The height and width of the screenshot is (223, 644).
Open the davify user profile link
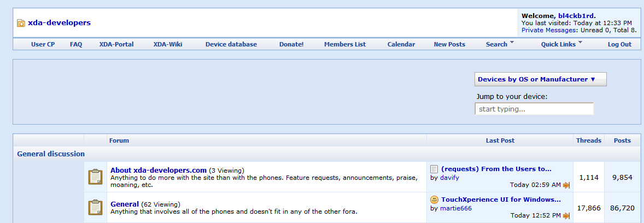coord(449,178)
